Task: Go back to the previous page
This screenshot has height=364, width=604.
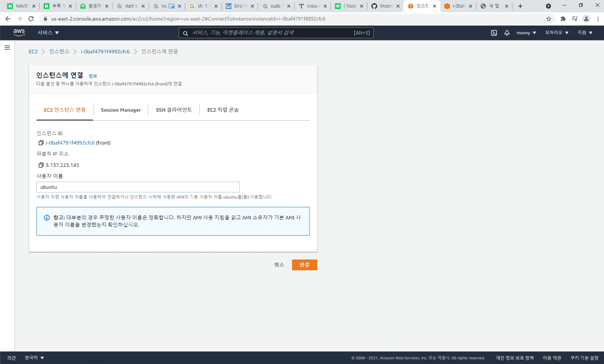Action: [8, 19]
